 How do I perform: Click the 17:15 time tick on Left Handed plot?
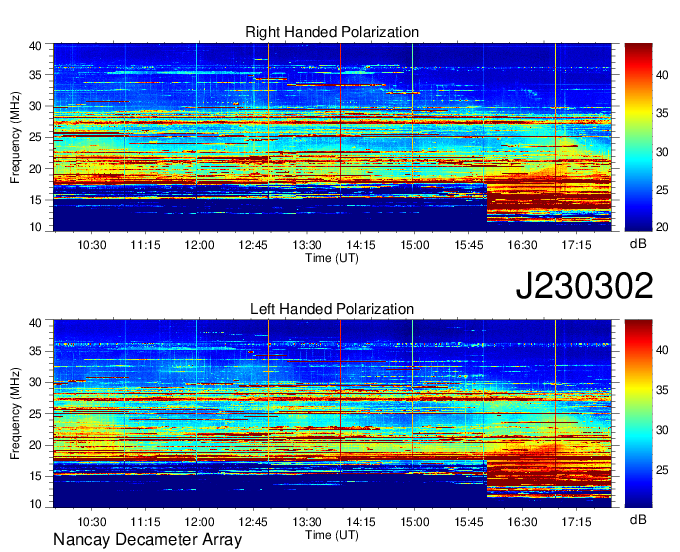[576, 522]
